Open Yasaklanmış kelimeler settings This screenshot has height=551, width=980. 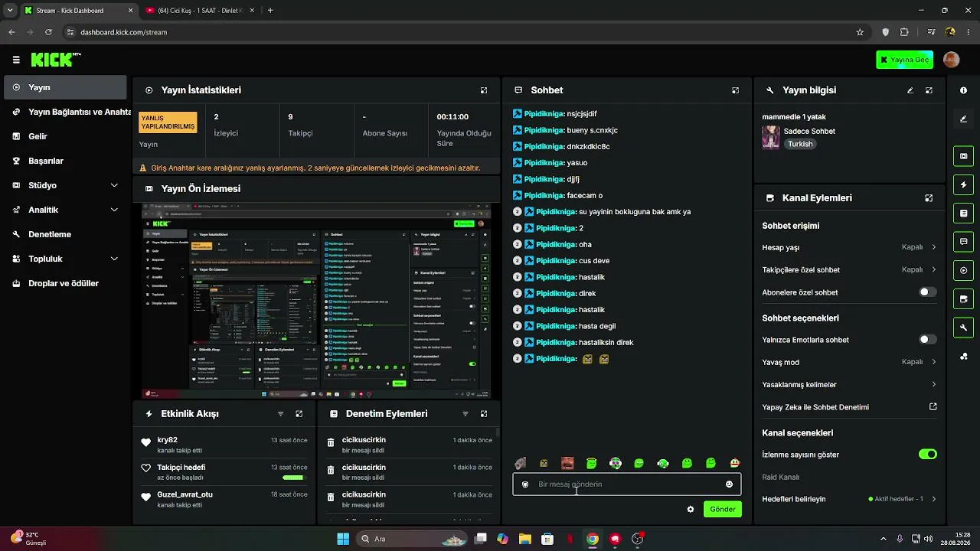click(849, 384)
